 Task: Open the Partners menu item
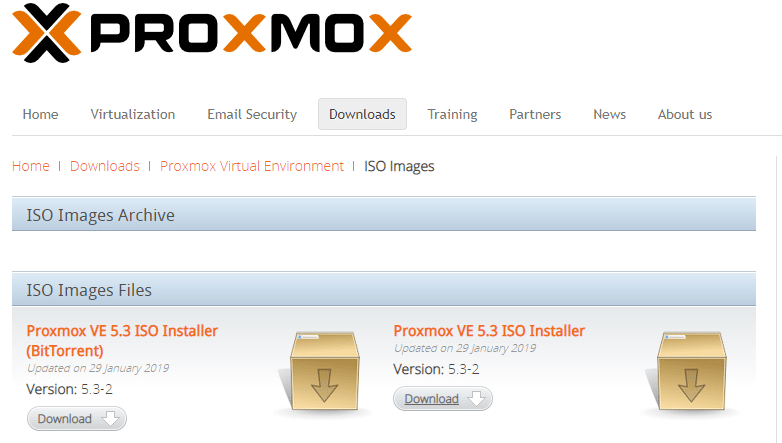tap(535, 114)
